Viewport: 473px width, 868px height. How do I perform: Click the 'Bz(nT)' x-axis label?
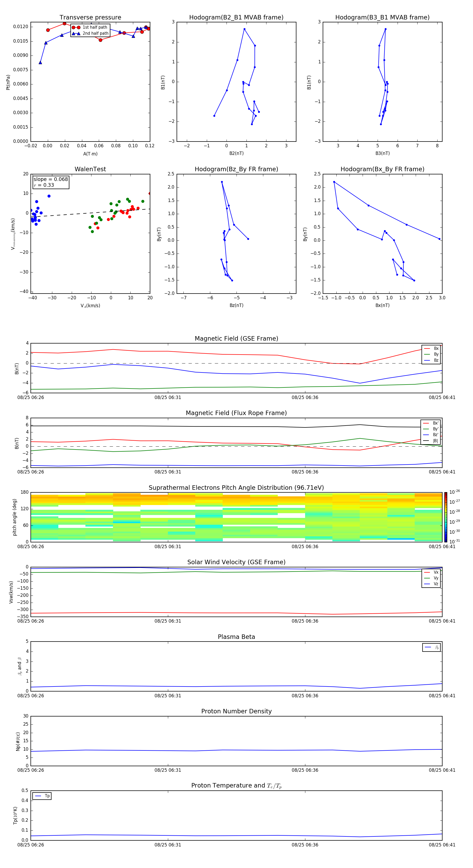(x=236, y=305)
